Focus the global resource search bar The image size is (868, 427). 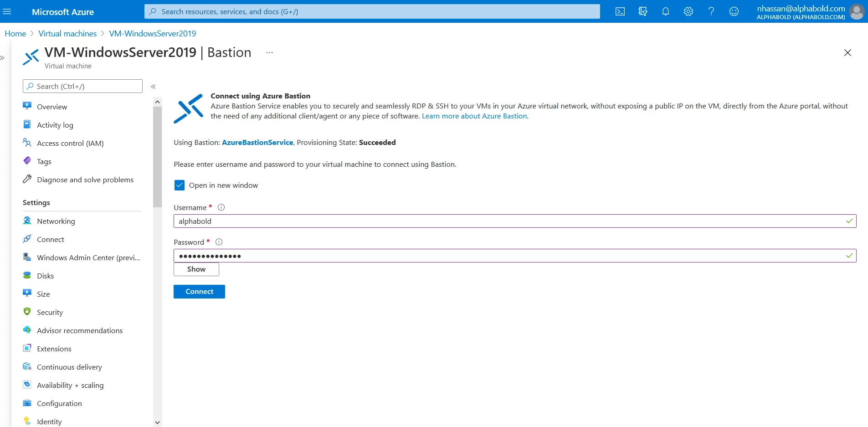pyautogui.click(x=372, y=11)
